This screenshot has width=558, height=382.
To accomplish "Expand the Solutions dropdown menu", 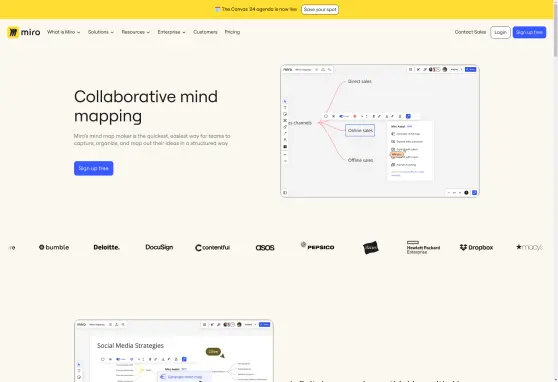I will 101,32.
